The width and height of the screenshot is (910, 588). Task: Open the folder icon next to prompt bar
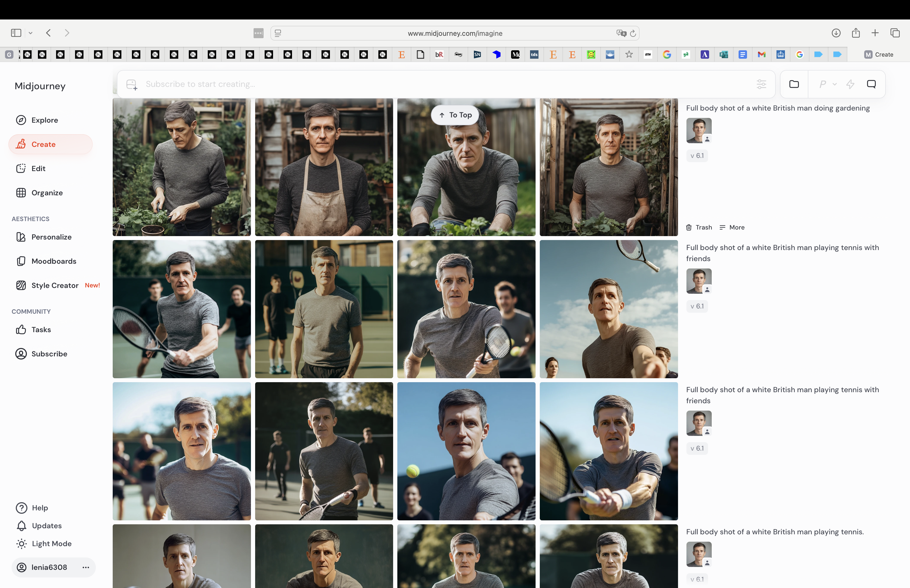pyautogui.click(x=794, y=84)
